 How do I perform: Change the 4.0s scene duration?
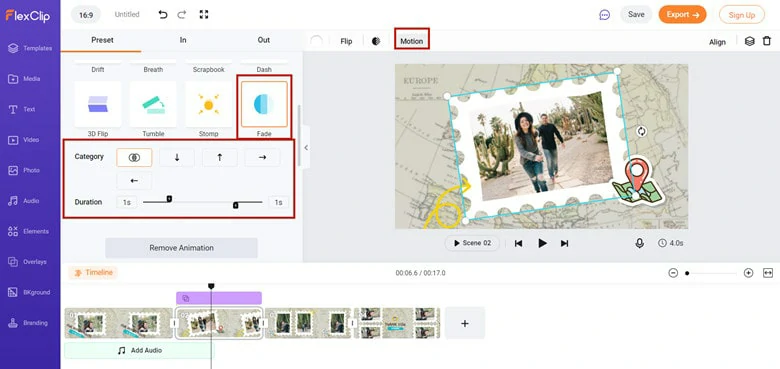[671, 243]
